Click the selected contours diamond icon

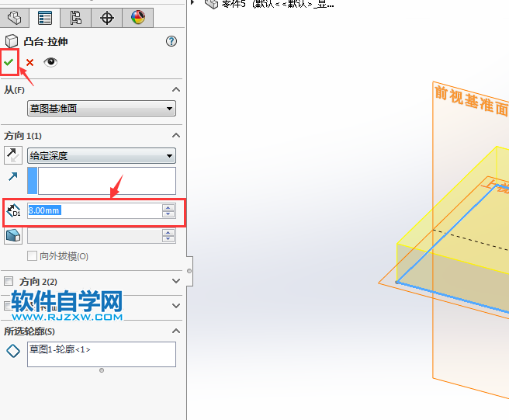coord(13,351)
